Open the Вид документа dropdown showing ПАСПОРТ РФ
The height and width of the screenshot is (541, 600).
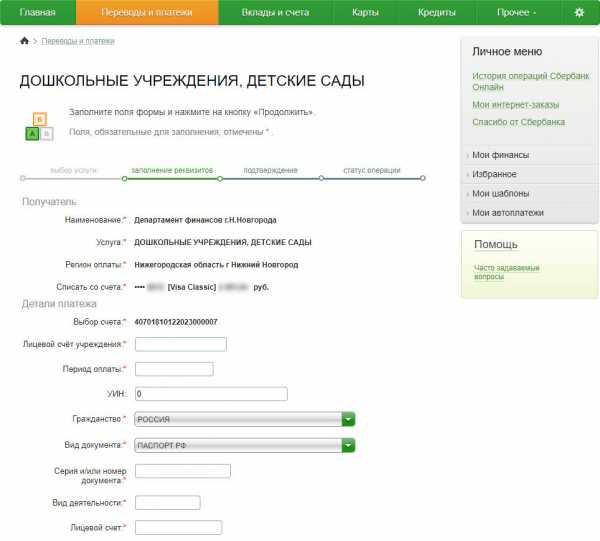pyautogui.click(x=245, y=445)
